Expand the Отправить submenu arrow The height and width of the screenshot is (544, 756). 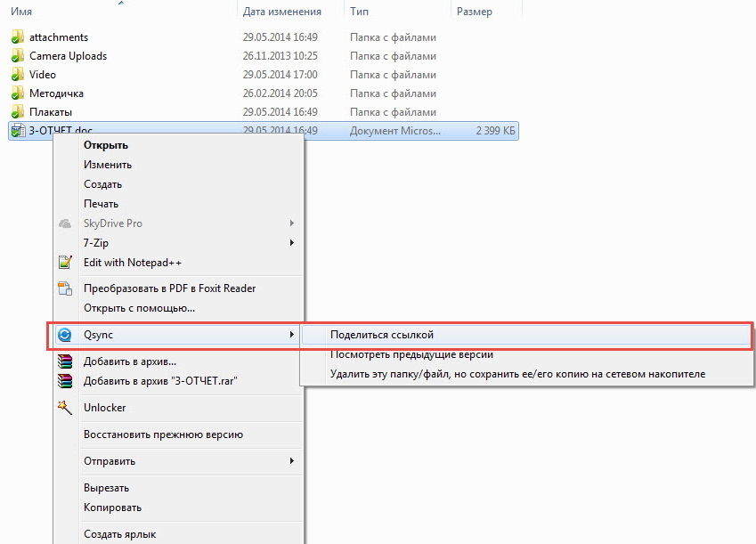292,461
